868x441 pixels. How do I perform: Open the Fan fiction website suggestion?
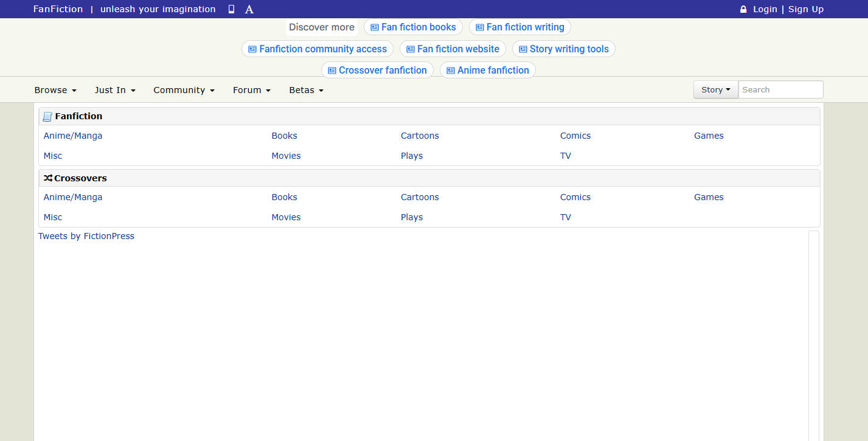pos(453,49)
